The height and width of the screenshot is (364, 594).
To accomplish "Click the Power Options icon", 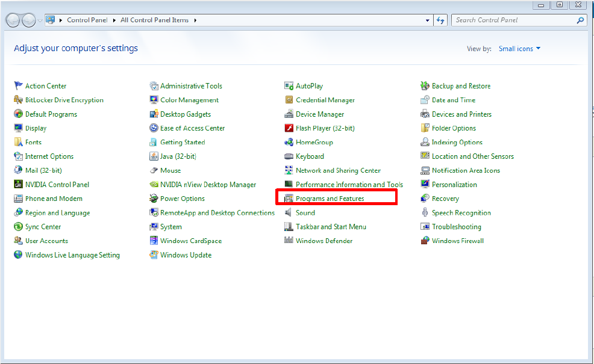I will (154, 199).
